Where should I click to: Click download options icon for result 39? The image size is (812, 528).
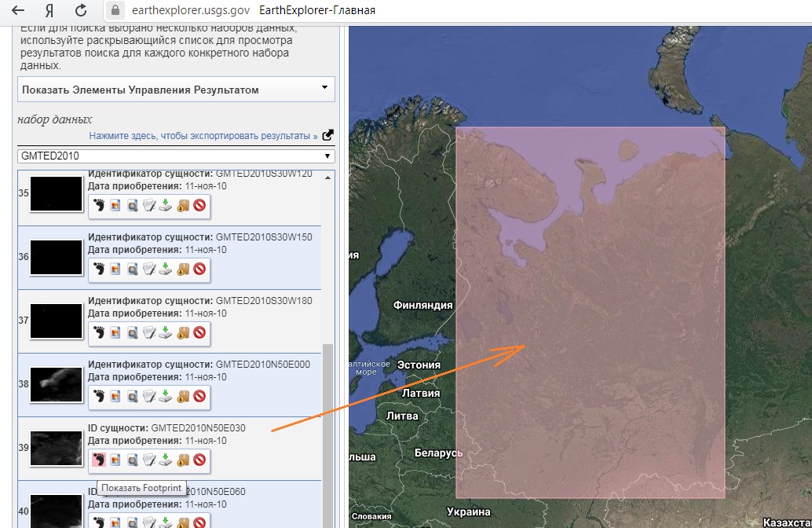tap(166, 460)
